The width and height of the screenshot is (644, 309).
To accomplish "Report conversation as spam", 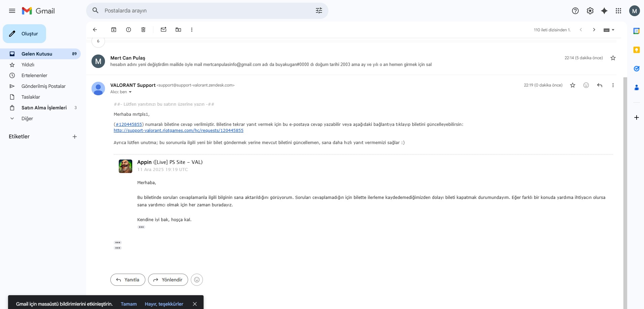I will (129, 30).
